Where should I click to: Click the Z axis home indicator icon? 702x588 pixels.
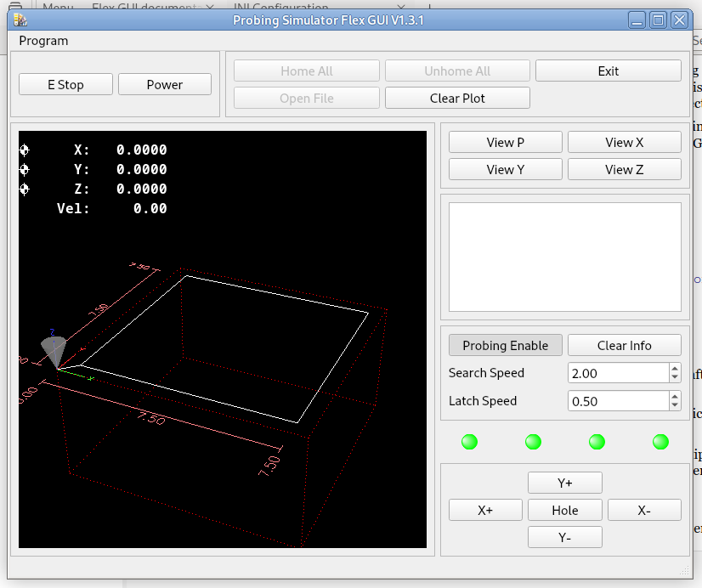(25, 189)
